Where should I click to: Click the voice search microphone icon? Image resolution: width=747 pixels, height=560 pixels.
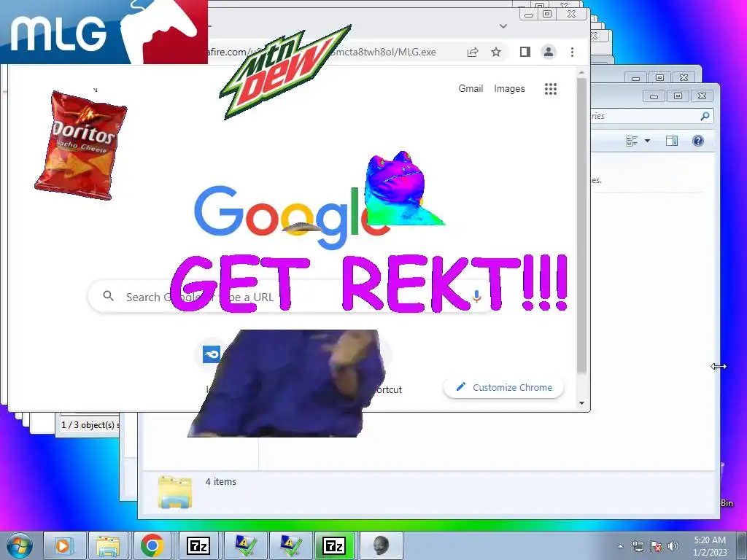476,296
